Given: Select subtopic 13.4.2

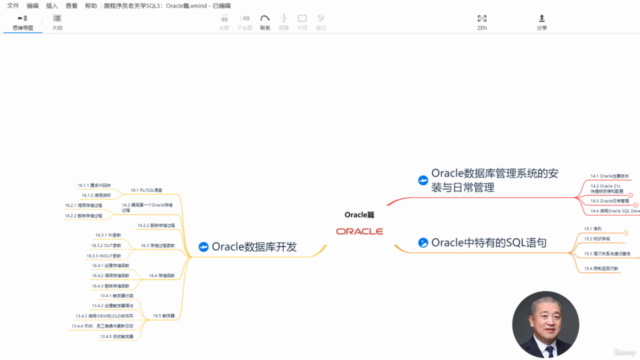Looking at the screenshot, I should (112, 306).
